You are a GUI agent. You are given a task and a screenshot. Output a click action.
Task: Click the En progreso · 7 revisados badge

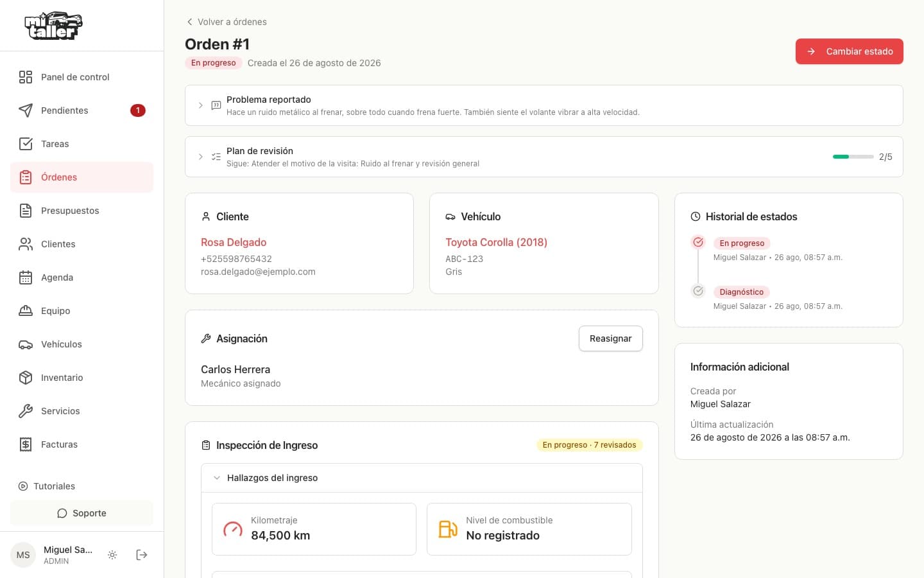(x=590, y=445)
